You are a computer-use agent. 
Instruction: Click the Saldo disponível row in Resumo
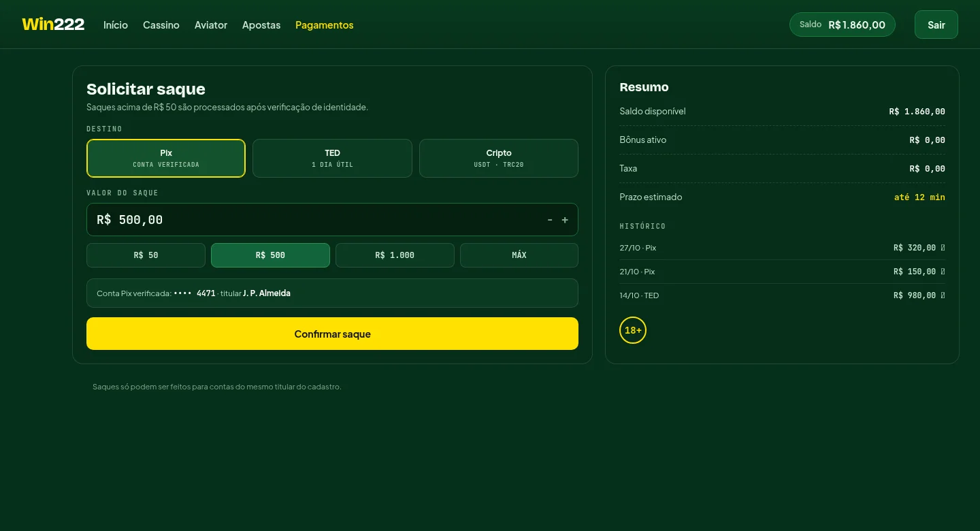tap(782, 112)
